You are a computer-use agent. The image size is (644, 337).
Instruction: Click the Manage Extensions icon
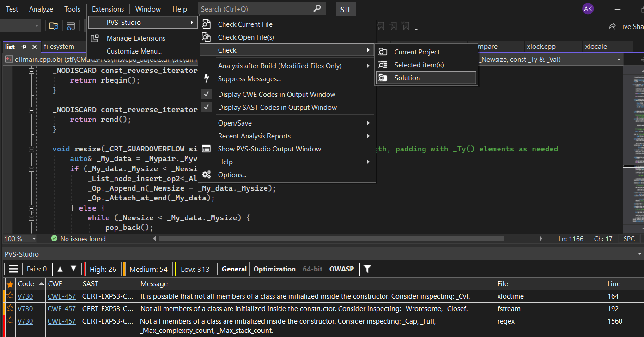[95, 38]
